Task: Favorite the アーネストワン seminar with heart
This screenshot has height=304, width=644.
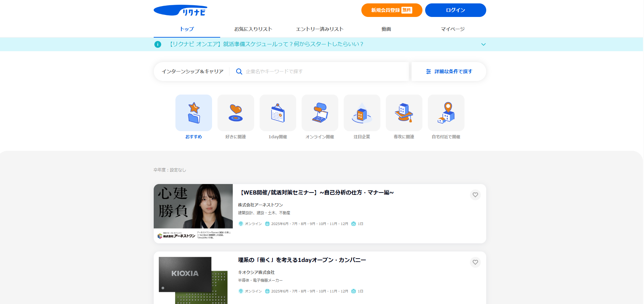Action: tap(475, 195)
